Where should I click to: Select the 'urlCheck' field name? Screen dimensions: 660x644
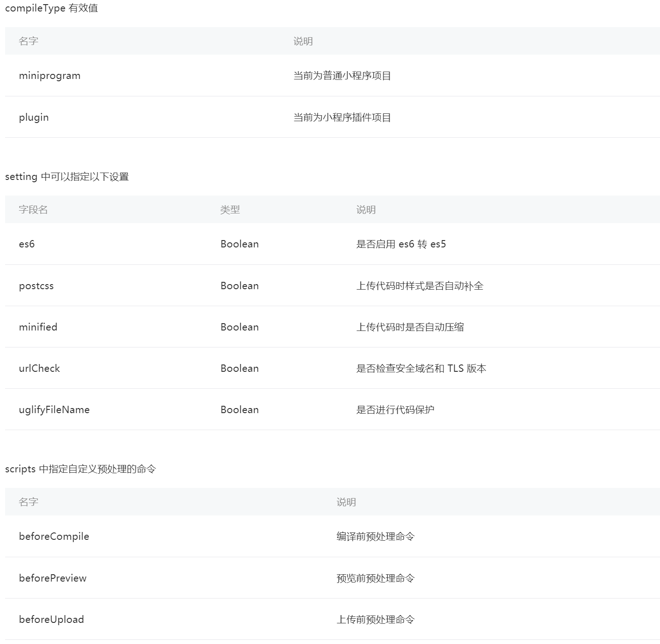(x=39, y=369)
